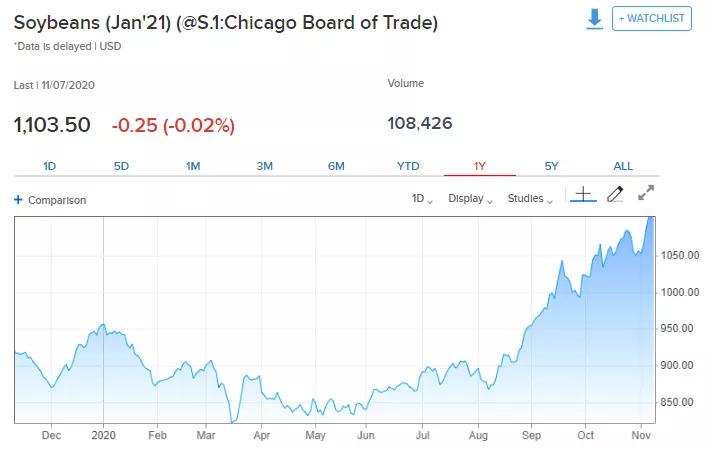This screenshot has width=711, height=450.
Task: Select the 1Y range tab
Action: click(479, 166)
